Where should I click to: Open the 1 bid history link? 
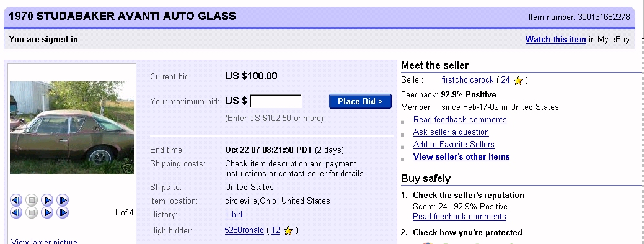234,215
